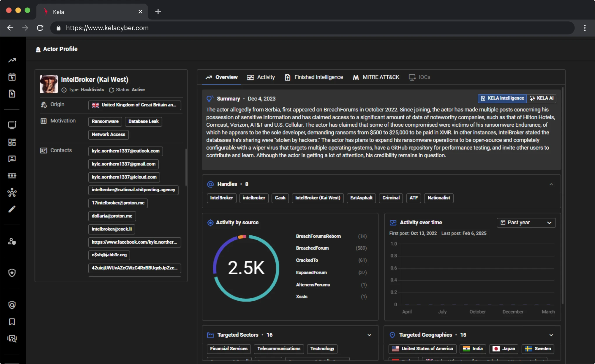
Task: Open the calendar-add sidebar icon
Action: tap(12, 77)
